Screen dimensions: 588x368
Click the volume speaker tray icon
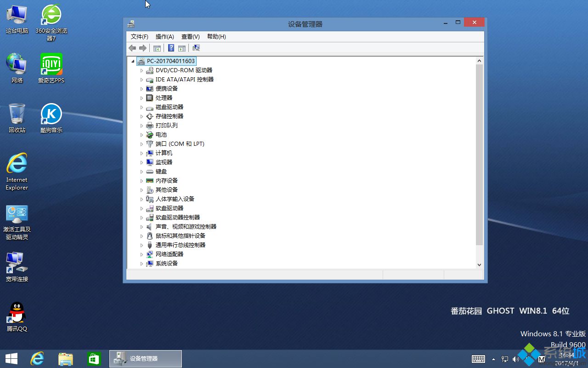point(515,359)
